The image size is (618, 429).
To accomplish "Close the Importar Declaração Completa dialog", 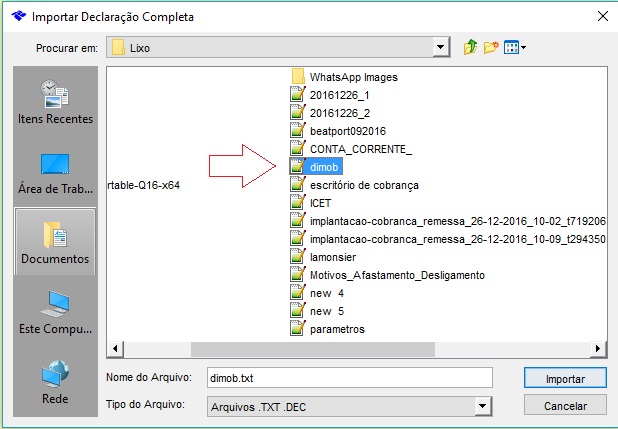I will (602, 15).
